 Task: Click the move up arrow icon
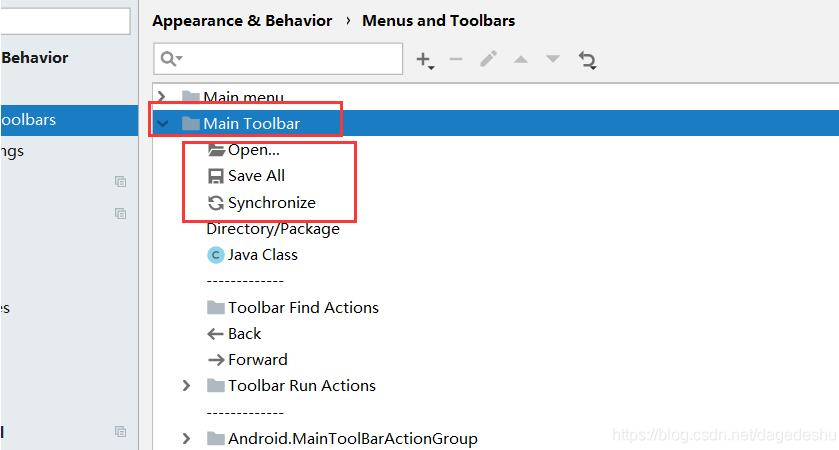point(520,60)
